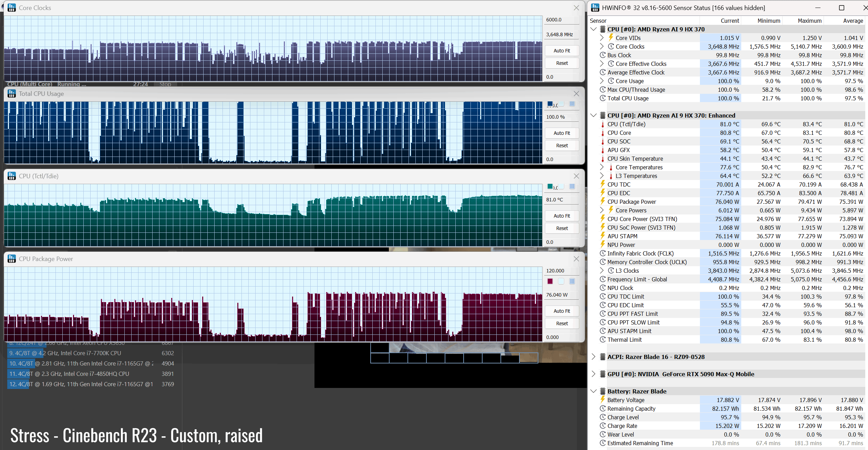Click the lightning icon next to Core VIDs
This screenshot has width=868, height=450.
(x=611, y=37)
